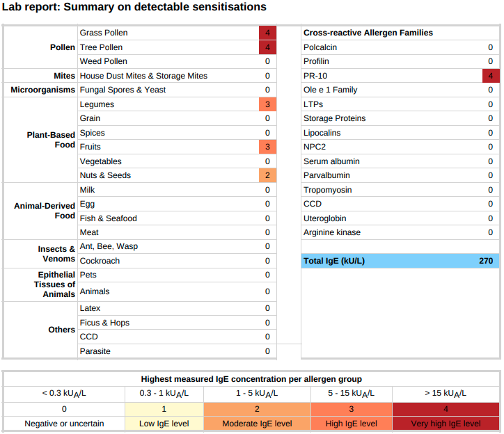Screen dimensions: 504x434
Task: Click the red Tree Pollen value cell
Action: pos(267,47)
